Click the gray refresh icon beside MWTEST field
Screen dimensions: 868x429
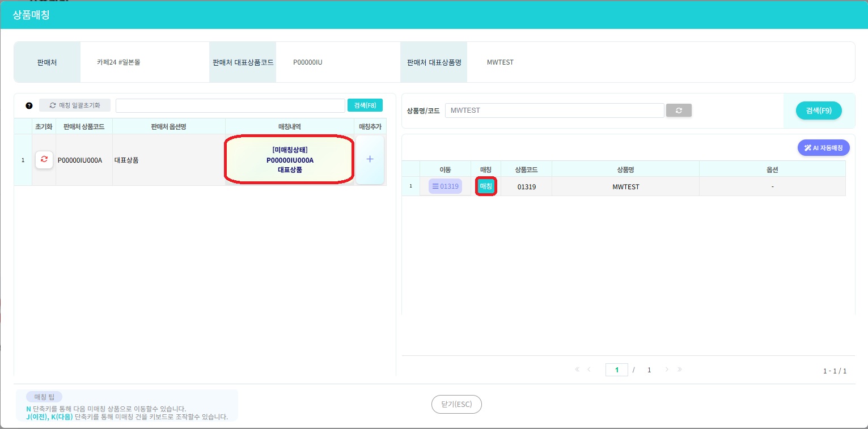pos(679,111)
